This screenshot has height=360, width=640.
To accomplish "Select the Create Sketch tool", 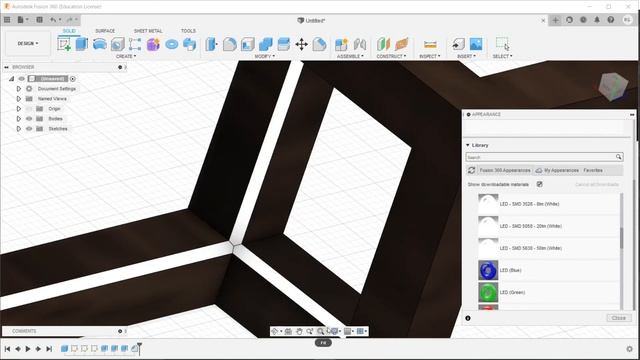I will [x=64, y=44].
